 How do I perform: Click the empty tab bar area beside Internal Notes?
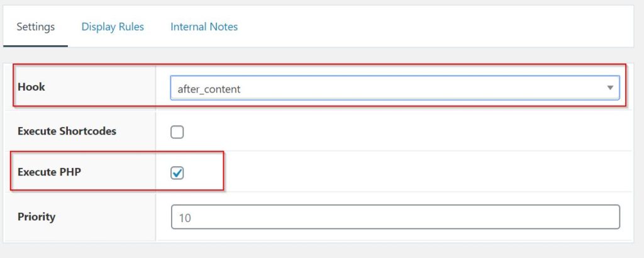click(x=435, y=27)
